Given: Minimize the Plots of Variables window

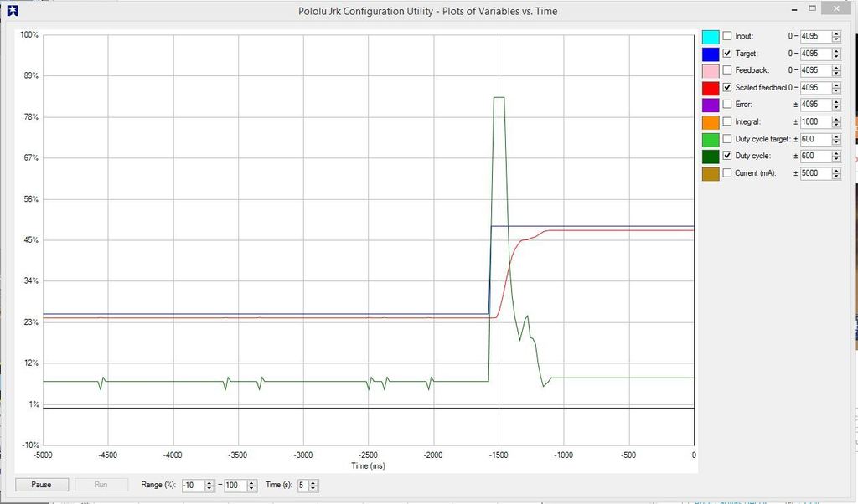Looking at the screenshot, I should tap(795, 9).
